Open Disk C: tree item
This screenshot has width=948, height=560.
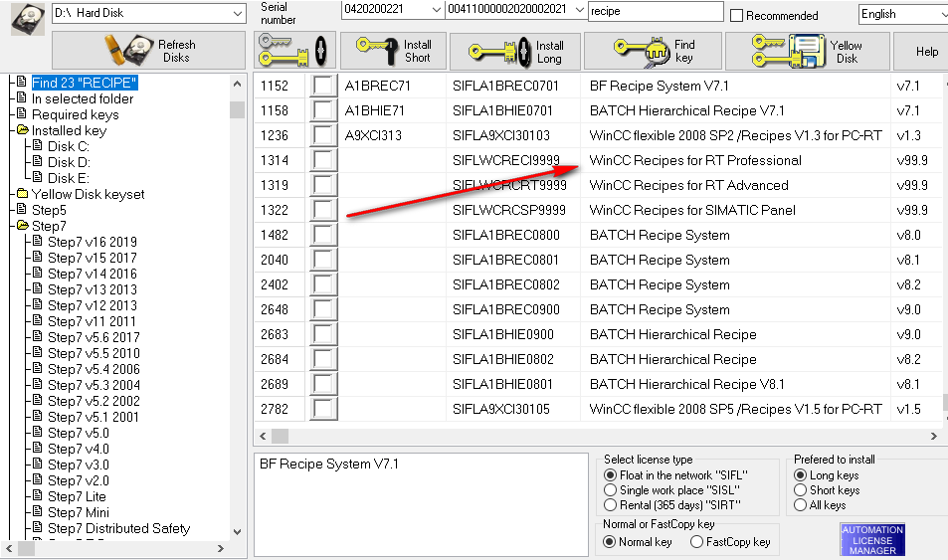[x=69, y=146]
